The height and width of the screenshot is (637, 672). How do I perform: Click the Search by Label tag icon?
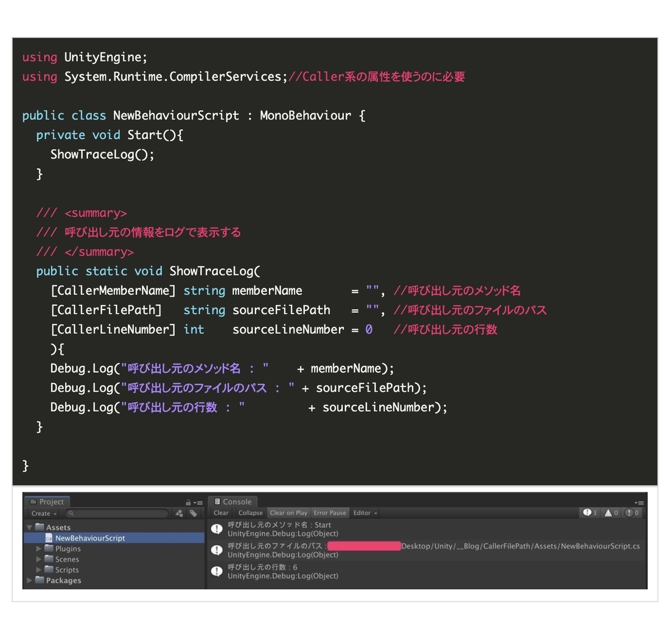pyautogui.click(x=193, y=513)
